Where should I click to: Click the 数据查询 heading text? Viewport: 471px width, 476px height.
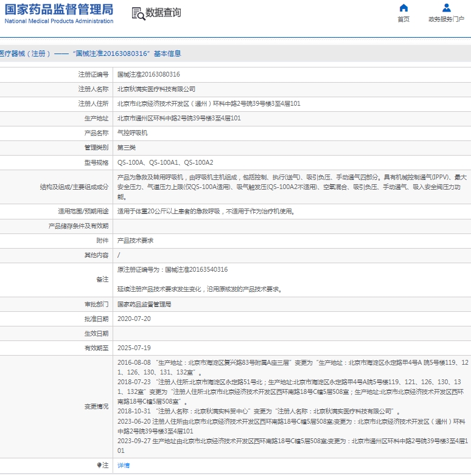coord(163,12)
